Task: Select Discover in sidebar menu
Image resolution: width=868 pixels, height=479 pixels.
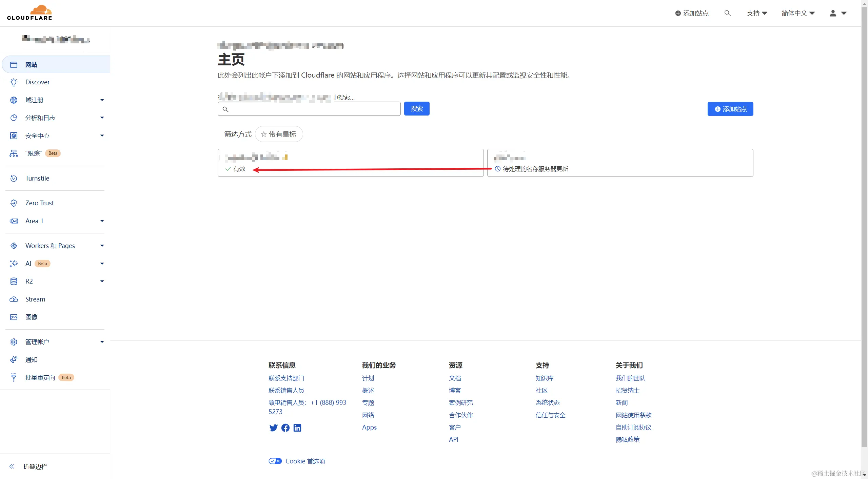Action: tap(37, 82)
